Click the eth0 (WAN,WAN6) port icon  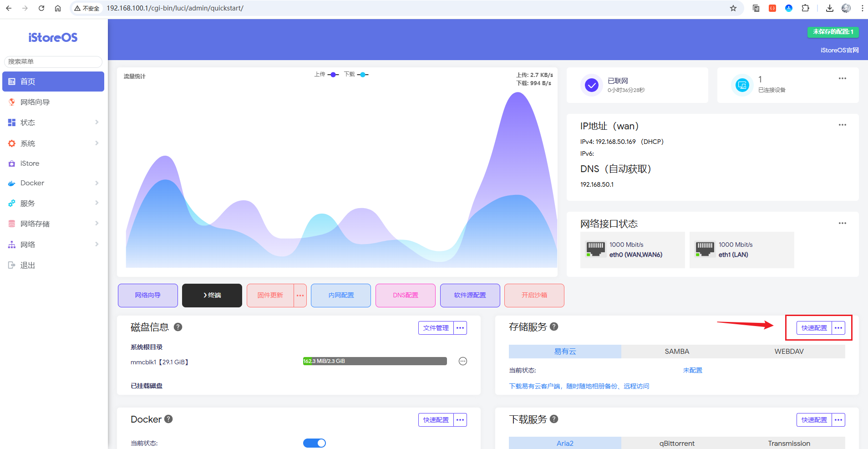[x=596, y=249]
